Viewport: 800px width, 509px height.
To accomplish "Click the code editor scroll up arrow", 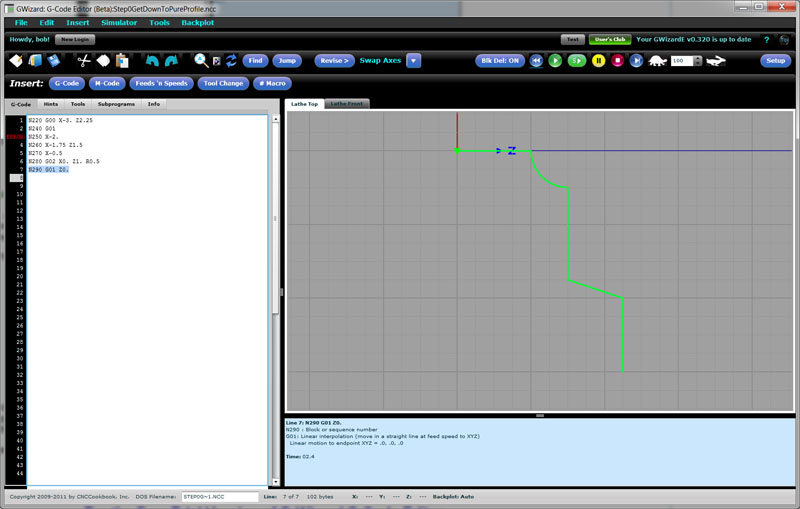I will pyautogui.click(x=276, y=119).
